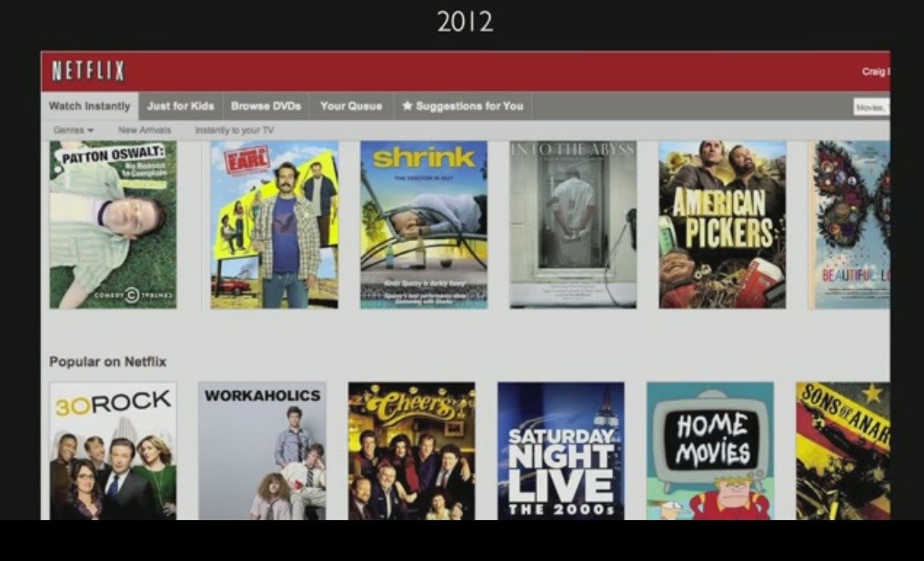
Task: Click the Netflix logo
Action: pos(88,71)
